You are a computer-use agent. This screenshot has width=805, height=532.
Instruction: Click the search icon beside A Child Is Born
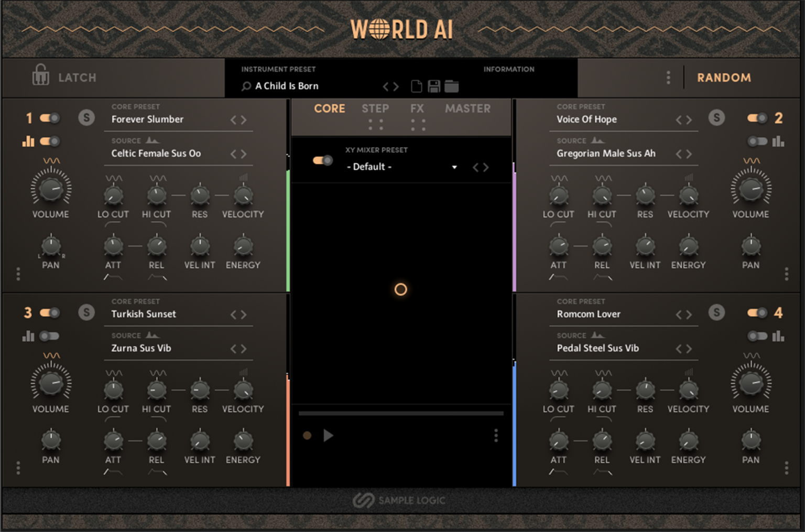[246, 86]
